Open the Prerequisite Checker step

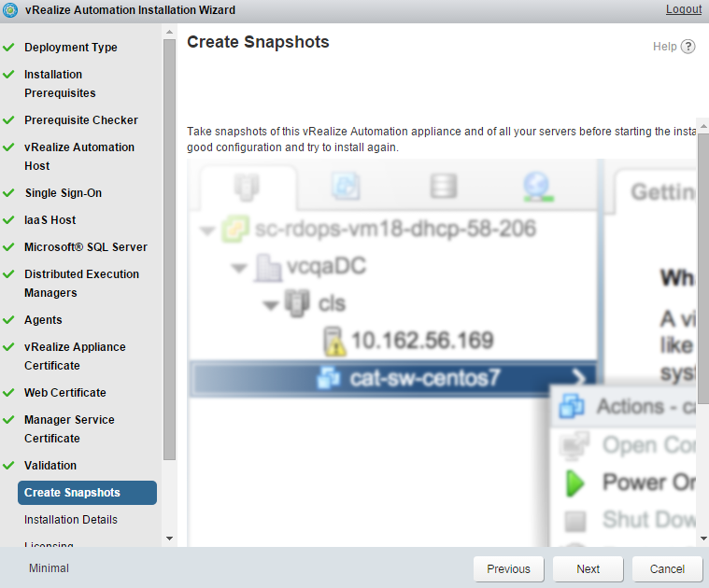(81, 120)
